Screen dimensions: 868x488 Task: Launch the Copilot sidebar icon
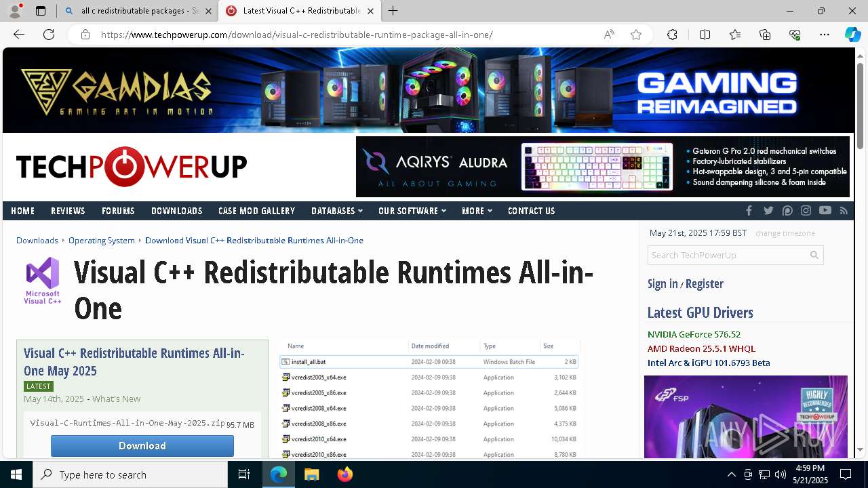click(x=852, y=35)
